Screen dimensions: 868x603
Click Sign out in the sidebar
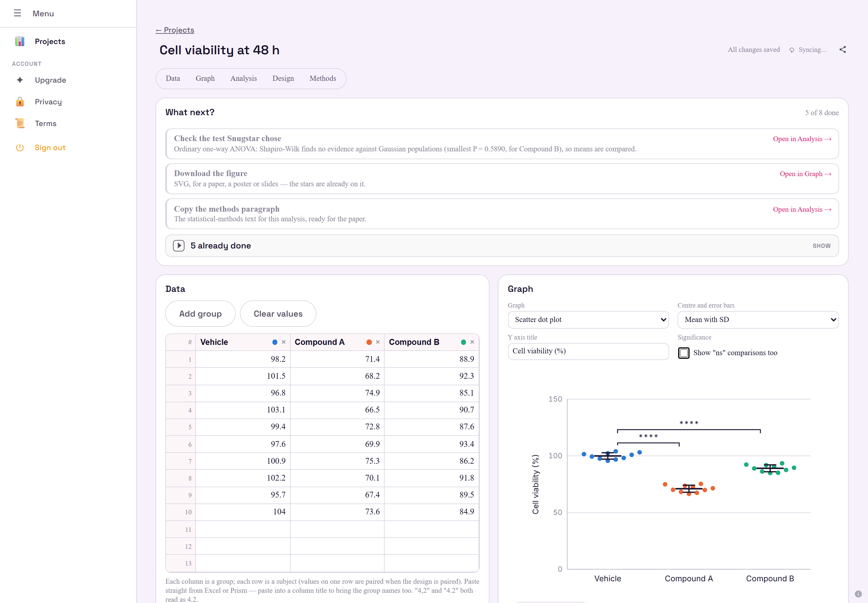50,148
